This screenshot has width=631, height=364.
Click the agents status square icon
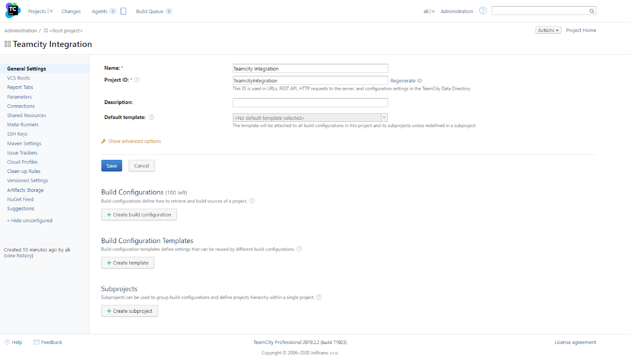pyautogui.click(x=123, y=11)
